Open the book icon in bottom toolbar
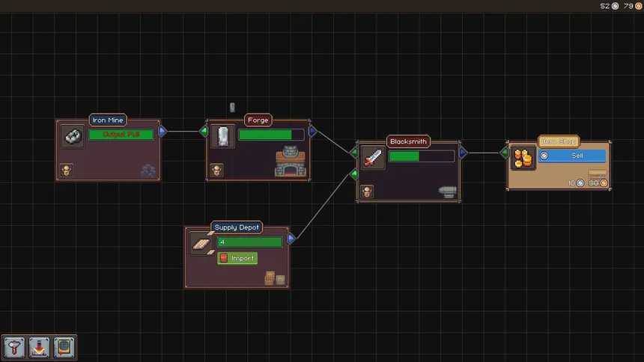Image resolution: width=644 pixels, height=362 pixels. pyautogui.click(x=64, y=347)
